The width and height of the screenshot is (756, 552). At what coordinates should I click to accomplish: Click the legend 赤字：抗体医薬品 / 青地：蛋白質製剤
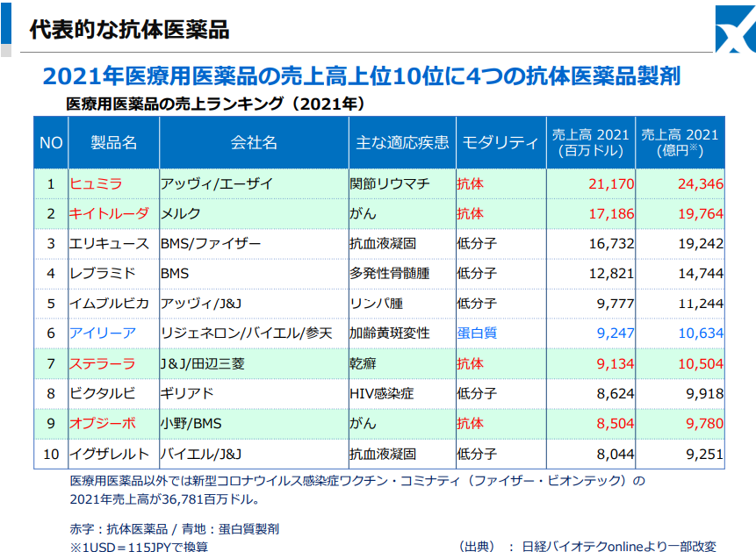175,529
